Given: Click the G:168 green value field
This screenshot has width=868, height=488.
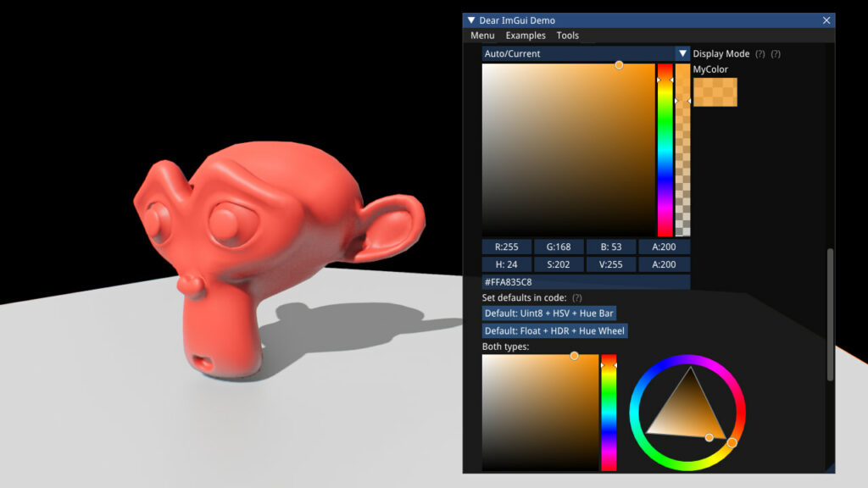Looking at the screenshot, I should (x=559, y=247).
